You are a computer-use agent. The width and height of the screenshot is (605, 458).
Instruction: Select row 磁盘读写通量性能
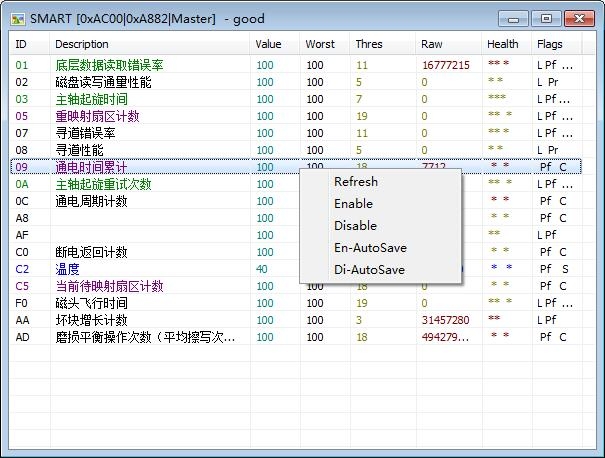click(x=296, y=82)
